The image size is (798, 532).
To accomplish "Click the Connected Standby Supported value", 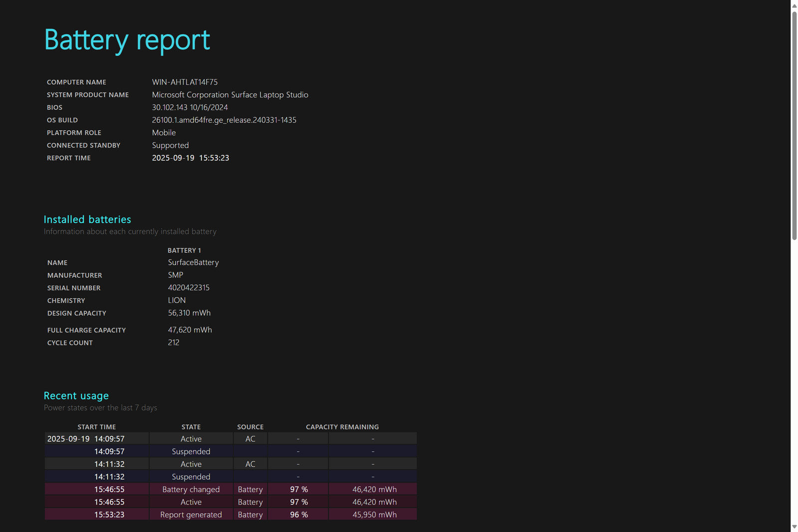I will coord(170,146).
